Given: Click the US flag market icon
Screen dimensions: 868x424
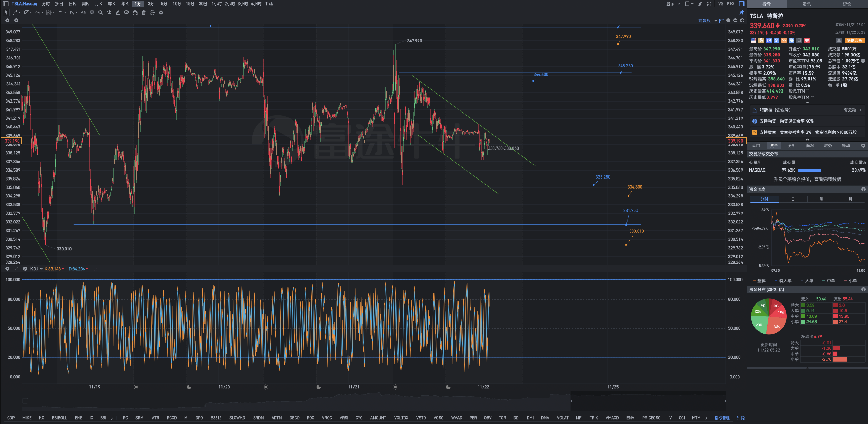Looking at the screenshot, I should [x=754, y=40].
